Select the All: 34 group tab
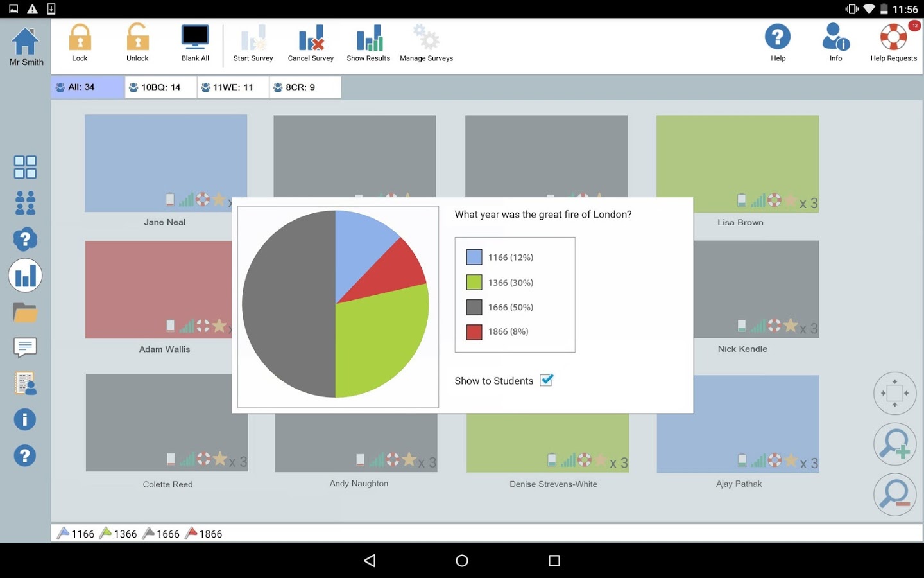Screen dimensions: 924x578 point(88,87)
